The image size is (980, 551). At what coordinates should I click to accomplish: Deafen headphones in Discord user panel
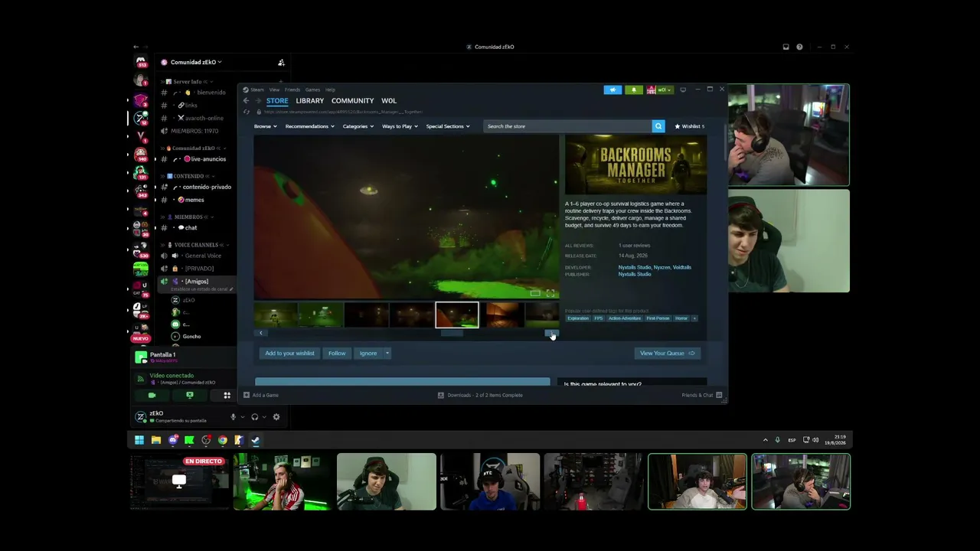click(x=254, y=417)
